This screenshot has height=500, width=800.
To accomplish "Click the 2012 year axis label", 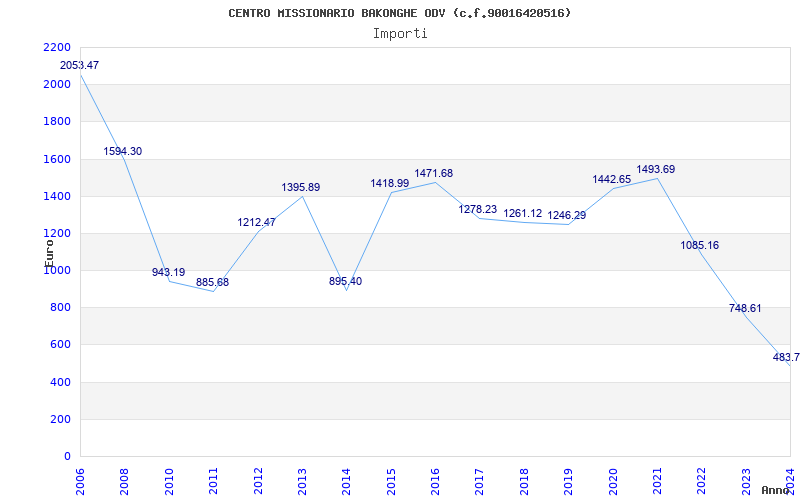I will tap(258, 481).
